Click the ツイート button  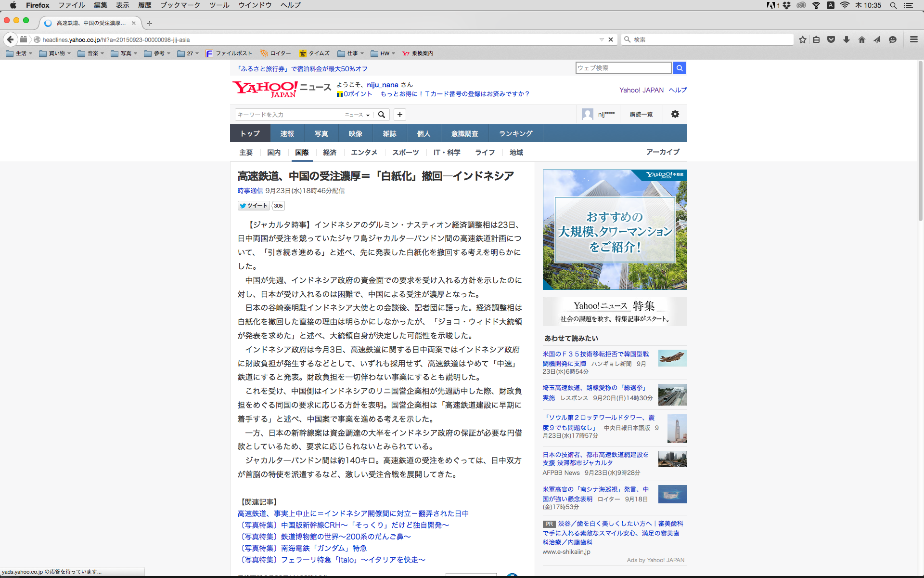[254, 206]
